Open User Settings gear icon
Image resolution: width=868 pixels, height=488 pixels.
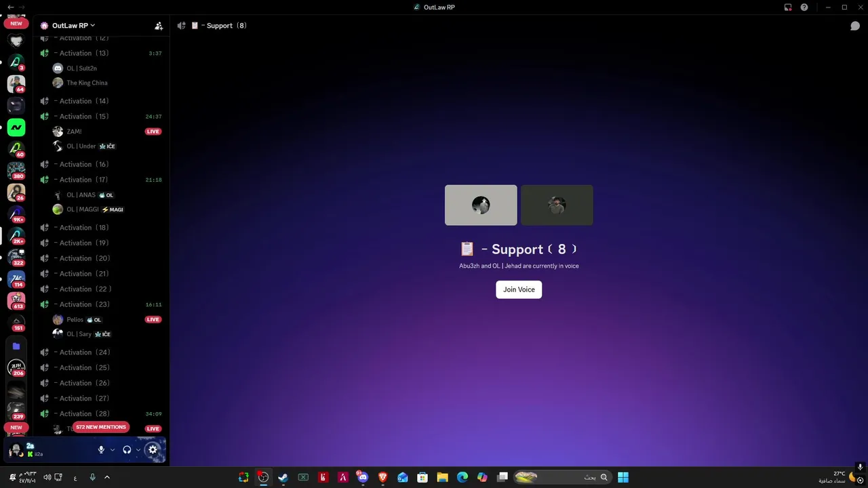point(153,449)
